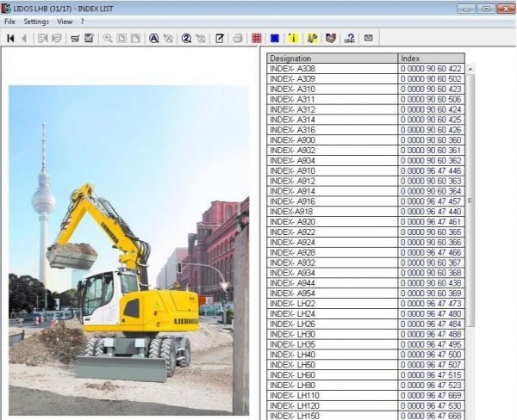
Task: Click the edit note pencil icon
Action: click(x=220, y=38)
